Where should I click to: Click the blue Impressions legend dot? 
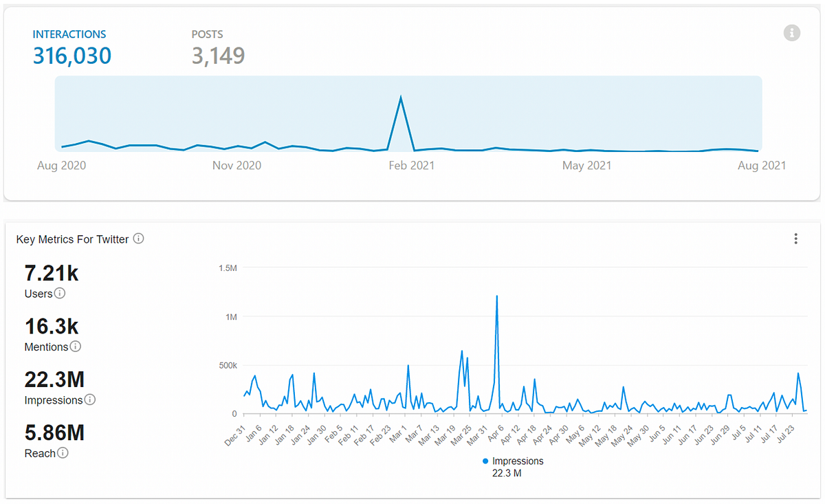point(485,461)
